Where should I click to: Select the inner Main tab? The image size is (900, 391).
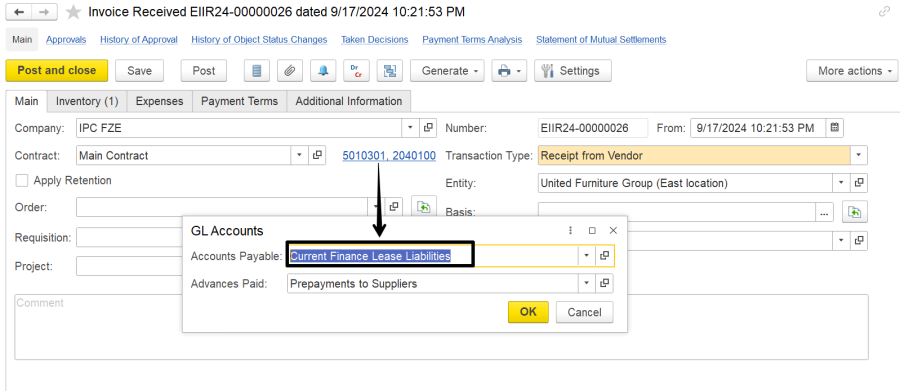pyautogui.click(x=26, y=102)
